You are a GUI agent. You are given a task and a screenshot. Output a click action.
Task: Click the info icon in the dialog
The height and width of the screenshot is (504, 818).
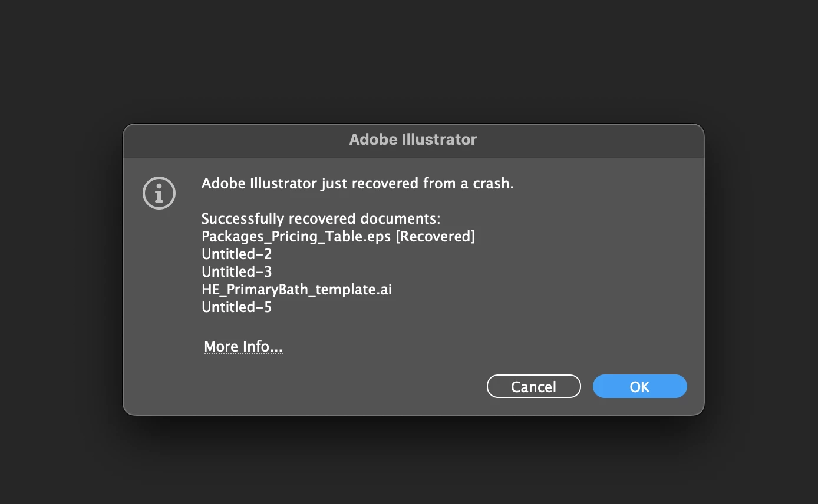click(159, 193)
